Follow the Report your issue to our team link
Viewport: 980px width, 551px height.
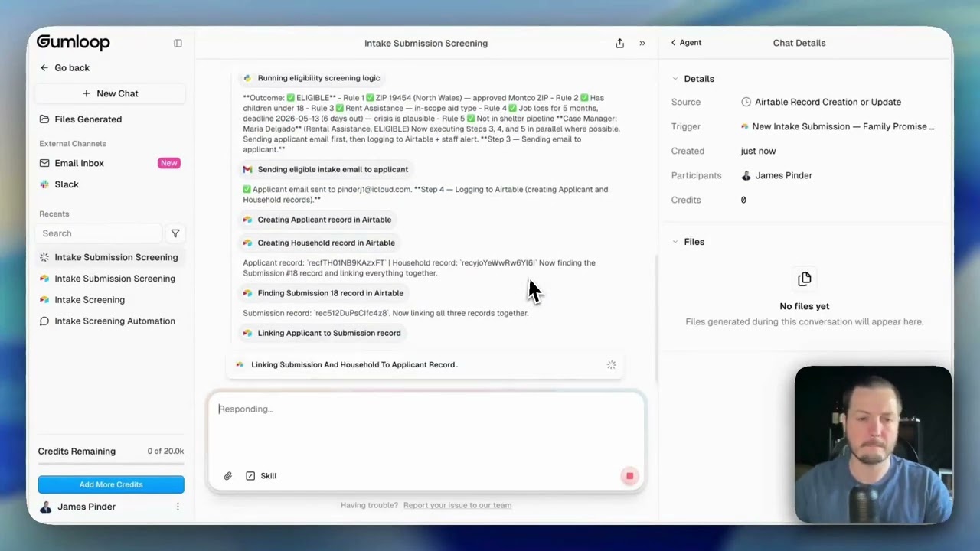coord(457,505)
